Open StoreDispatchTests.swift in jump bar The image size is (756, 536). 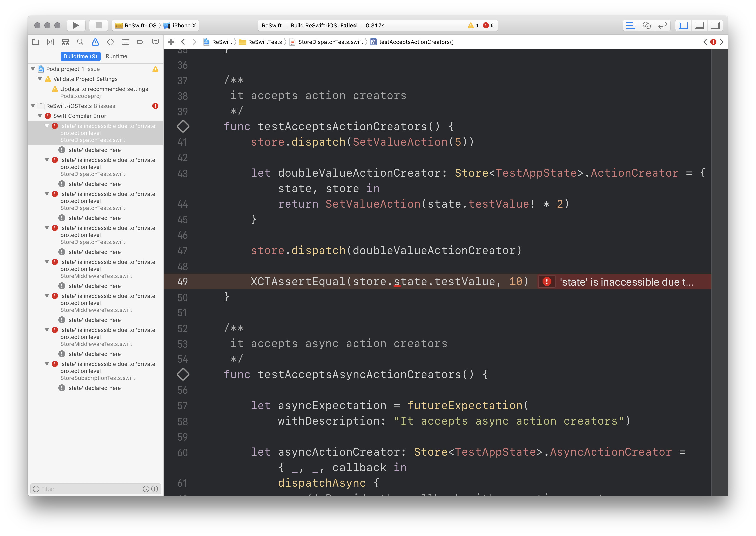327,42
